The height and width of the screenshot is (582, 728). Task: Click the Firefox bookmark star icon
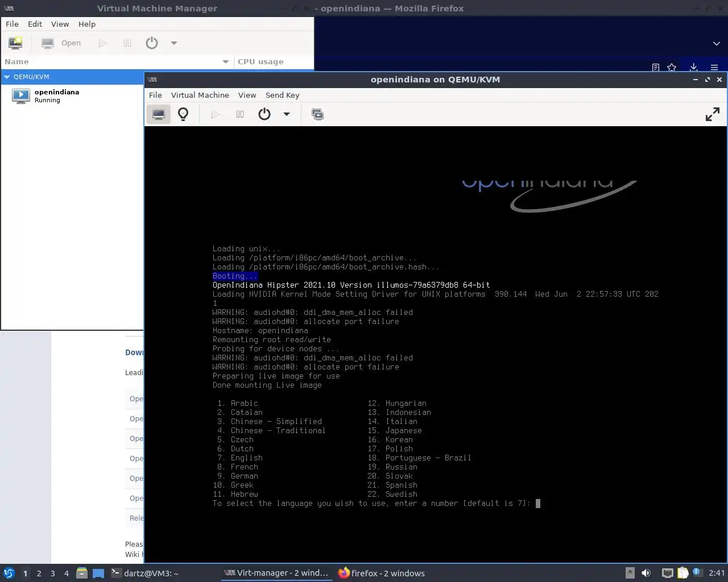click(x=672, y=67)
